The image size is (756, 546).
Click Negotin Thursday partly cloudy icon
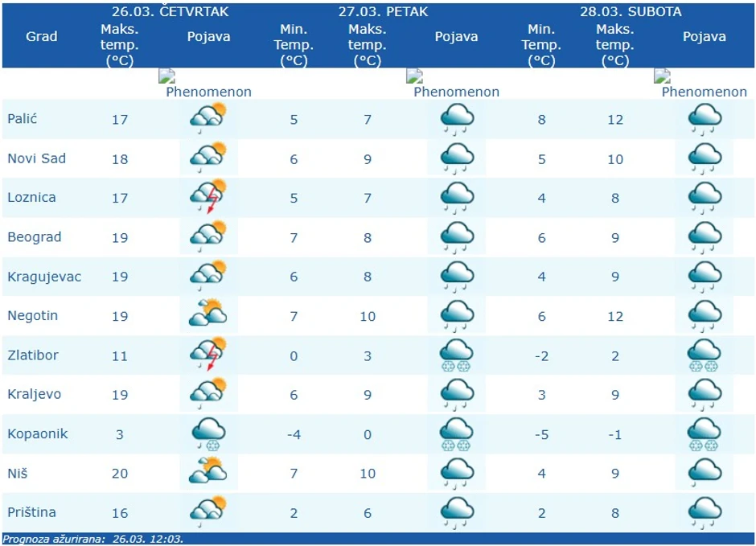pyautogui.click(x=207, y=315)
